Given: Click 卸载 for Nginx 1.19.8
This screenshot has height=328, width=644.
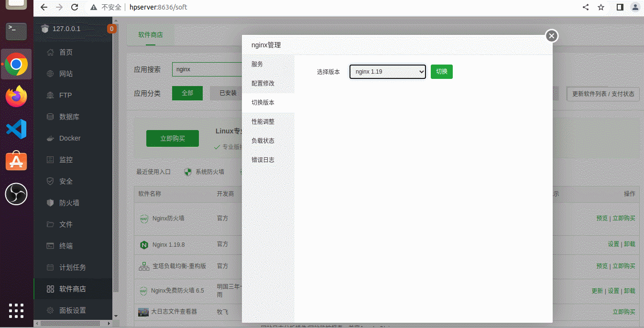Looking at the screenshot, I should point(630,244).
